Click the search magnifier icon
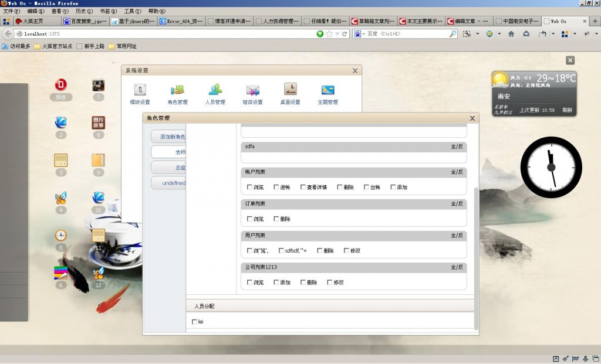Image resolution: width=601 pixels, height=364 pixels. click(453, 33)
